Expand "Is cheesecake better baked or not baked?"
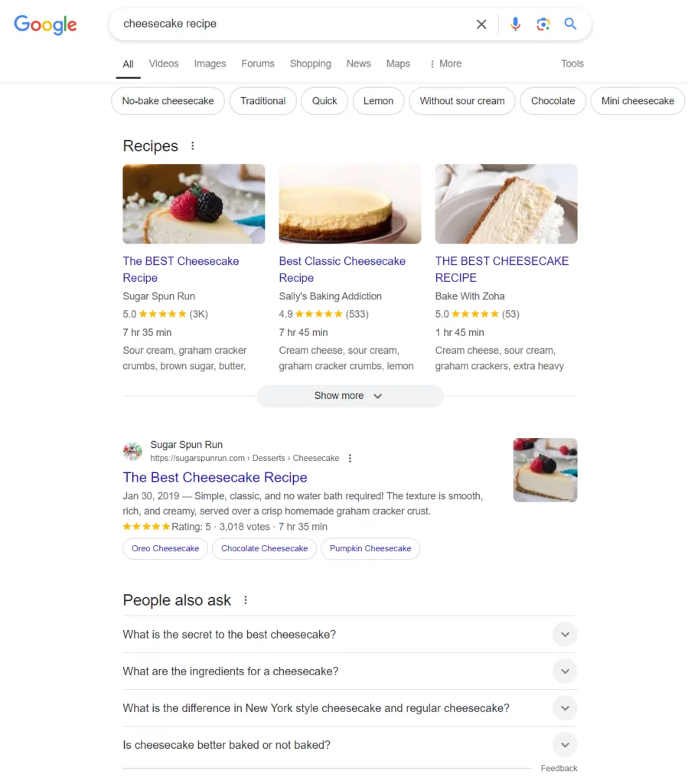This screenshot has height=784, width=688. coord(565,745)
